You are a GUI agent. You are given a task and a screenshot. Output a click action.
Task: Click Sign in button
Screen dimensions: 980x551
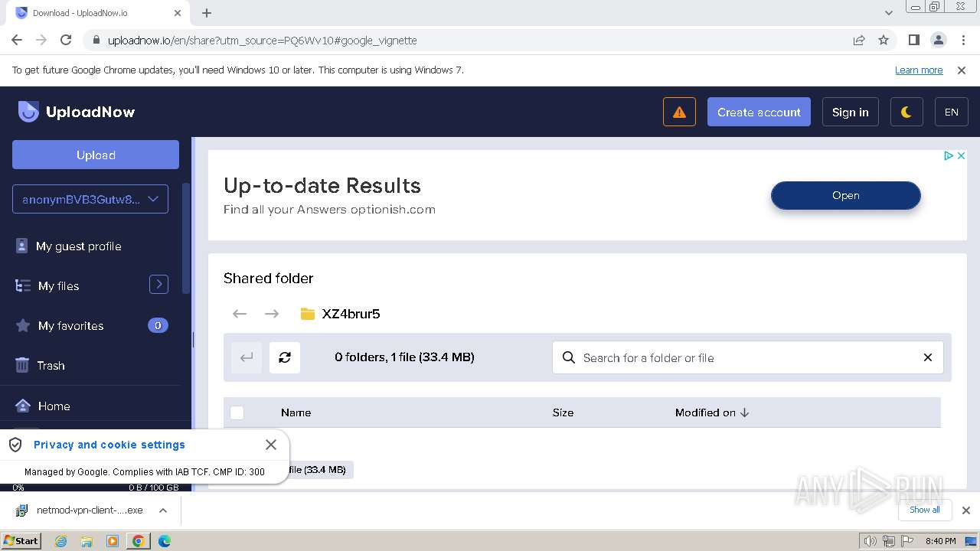click(x=850, y=112)
